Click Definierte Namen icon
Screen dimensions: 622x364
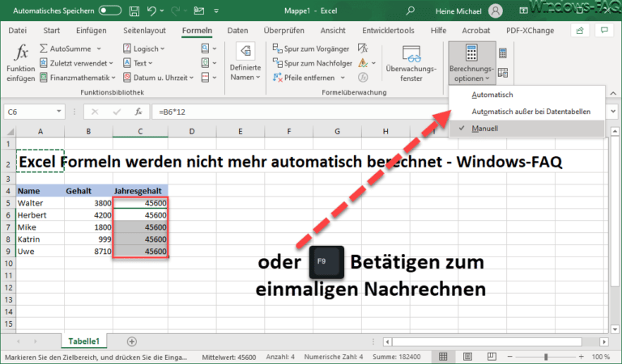pos(245,52)
